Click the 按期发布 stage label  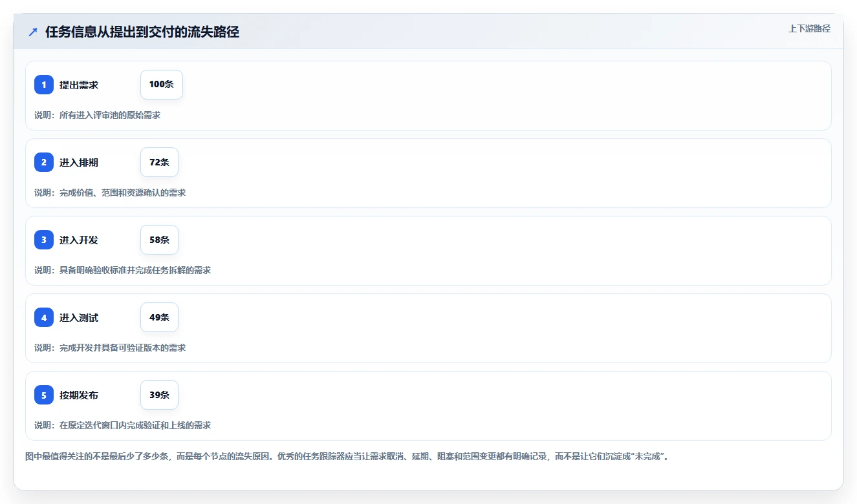tap(79, 395)
